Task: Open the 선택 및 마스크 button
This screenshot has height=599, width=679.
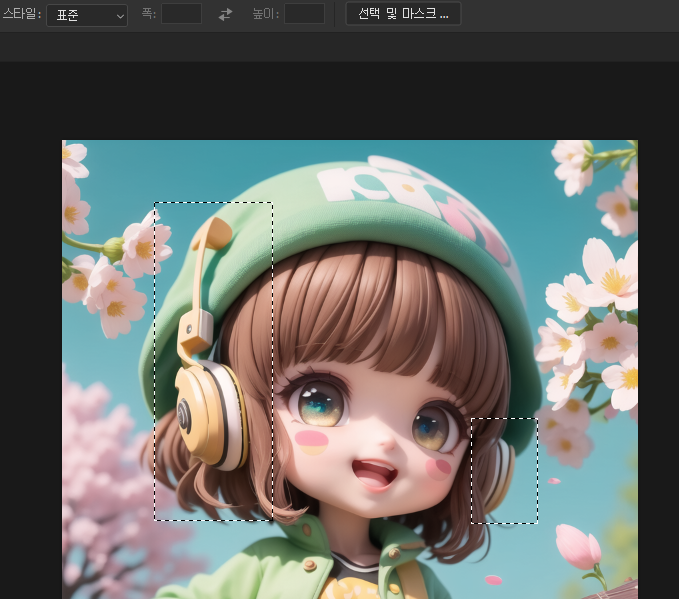Action: [403, 14]
